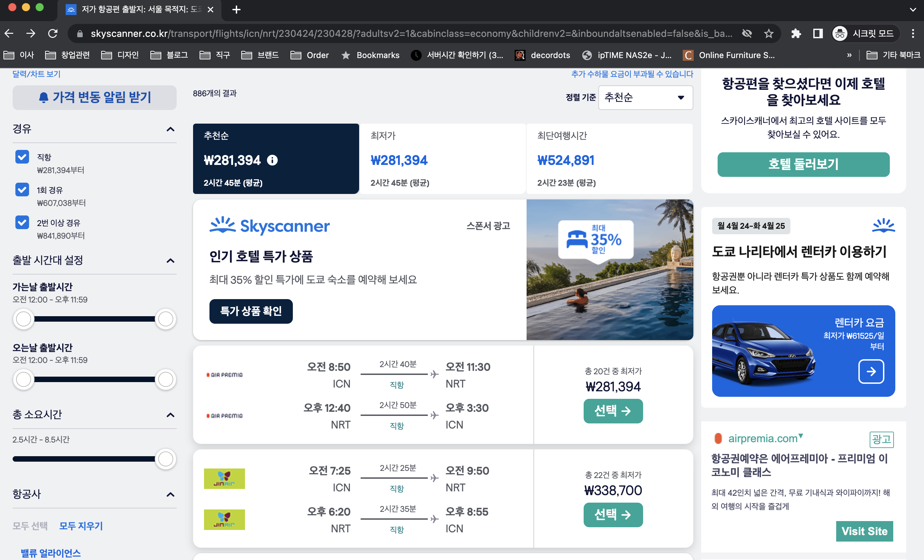The image size is (924, 560).
Task: Switch to the 최단여행시간 sort tab
Action: click(x=609, y=158)
